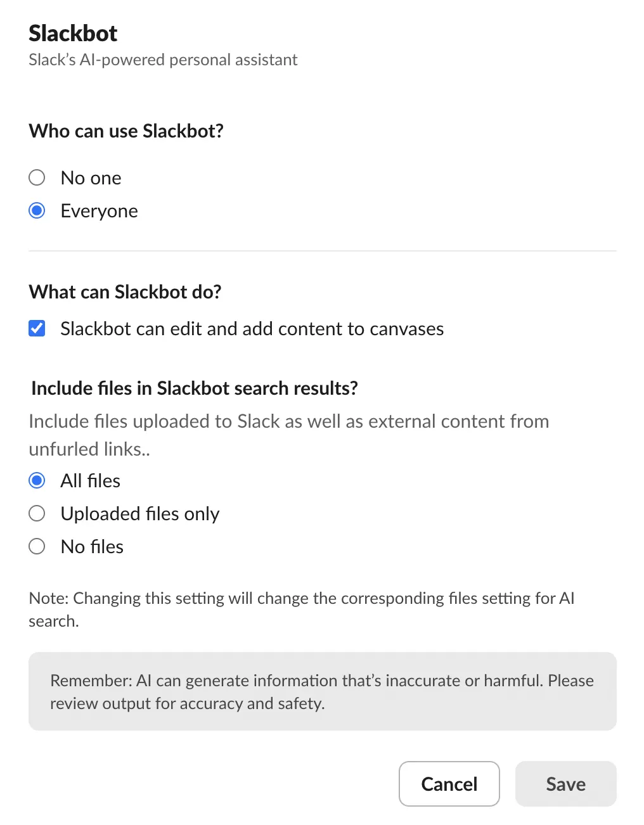Select the "Everyone" radio button
This screenshot has width=644, height=825.
coord(37,211)
